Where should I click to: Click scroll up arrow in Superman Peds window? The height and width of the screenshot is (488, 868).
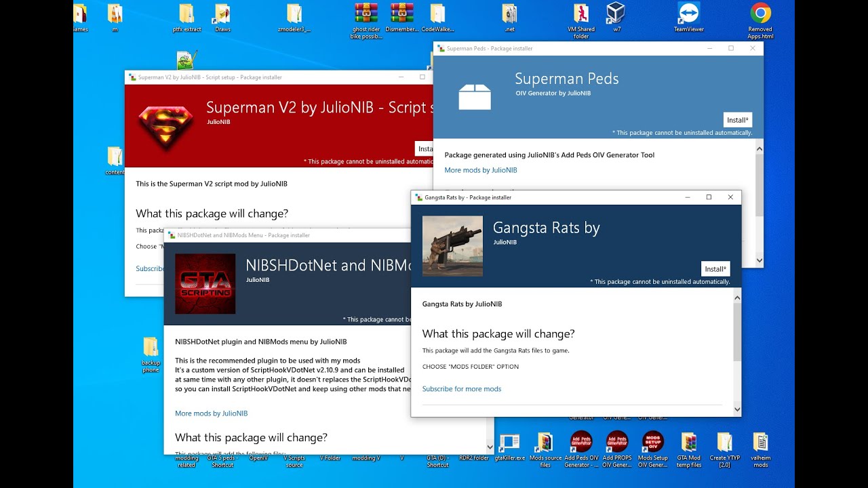(x=759, y=148)
